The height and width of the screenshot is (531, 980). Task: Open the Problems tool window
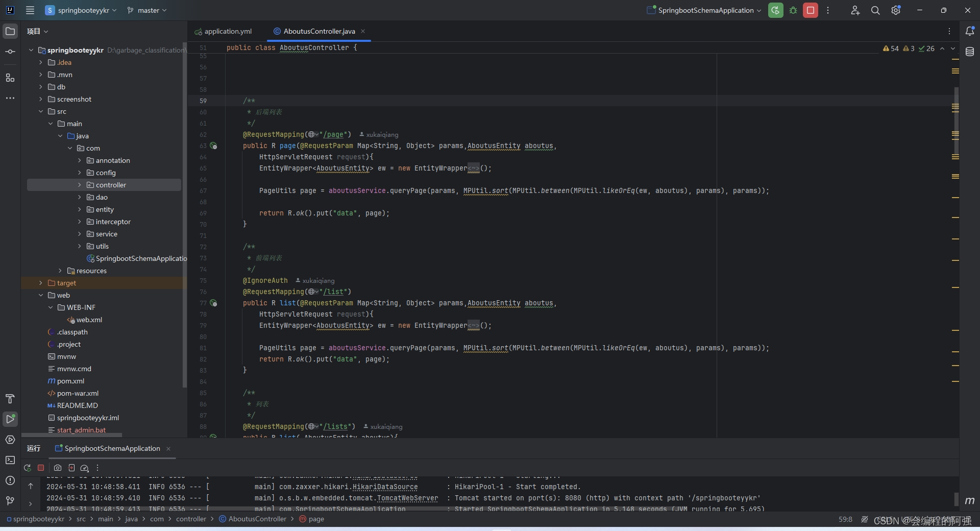[10, 480]
